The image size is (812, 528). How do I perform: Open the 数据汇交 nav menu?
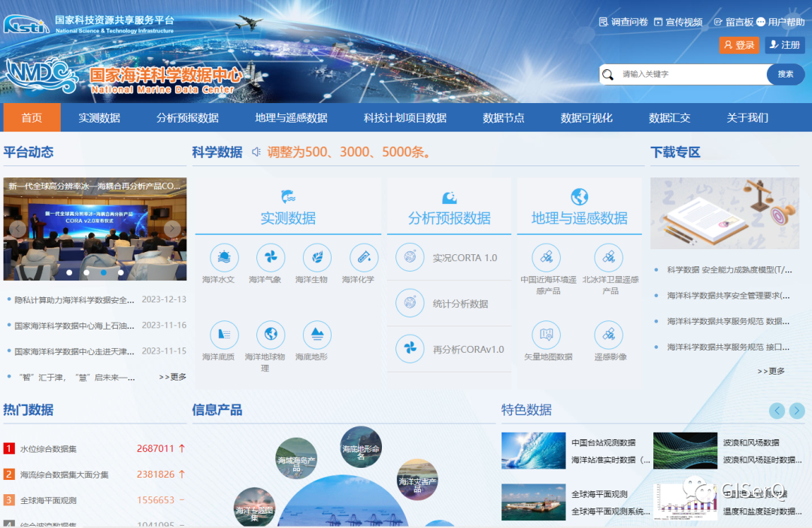coord(670,117)
